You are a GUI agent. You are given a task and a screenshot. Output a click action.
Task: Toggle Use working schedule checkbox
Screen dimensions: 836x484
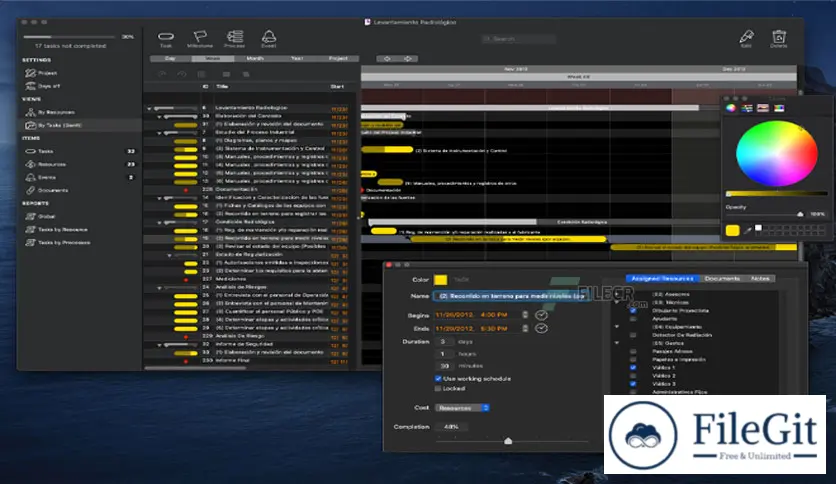[x=438, y=378]
